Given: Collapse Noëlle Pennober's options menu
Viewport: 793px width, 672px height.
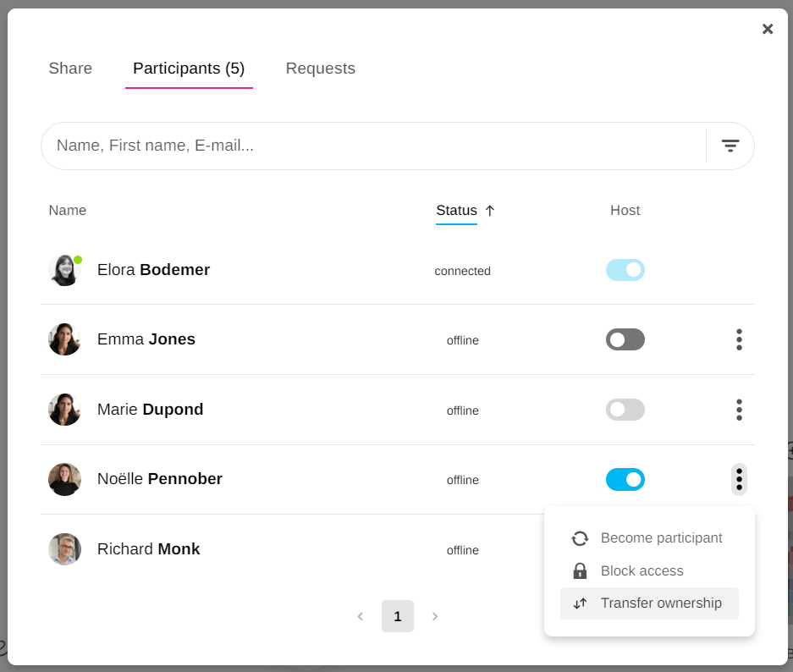Looking at the screenshot, I should [x=739, y=479].
